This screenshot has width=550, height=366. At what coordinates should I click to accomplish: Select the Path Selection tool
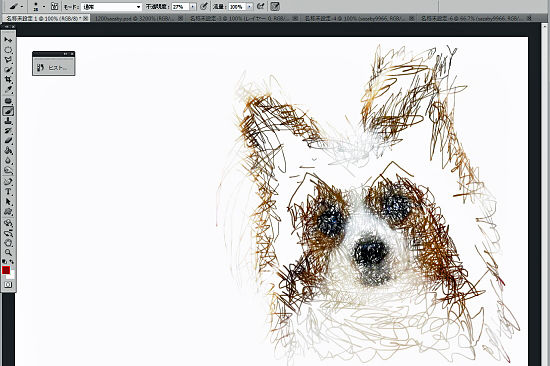click(x=8, y=202)
